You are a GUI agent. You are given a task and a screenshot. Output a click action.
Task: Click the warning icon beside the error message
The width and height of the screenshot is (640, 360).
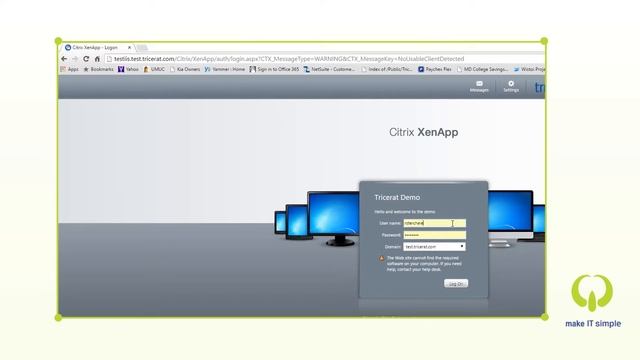pyautogui.click(x=382, y=258)
